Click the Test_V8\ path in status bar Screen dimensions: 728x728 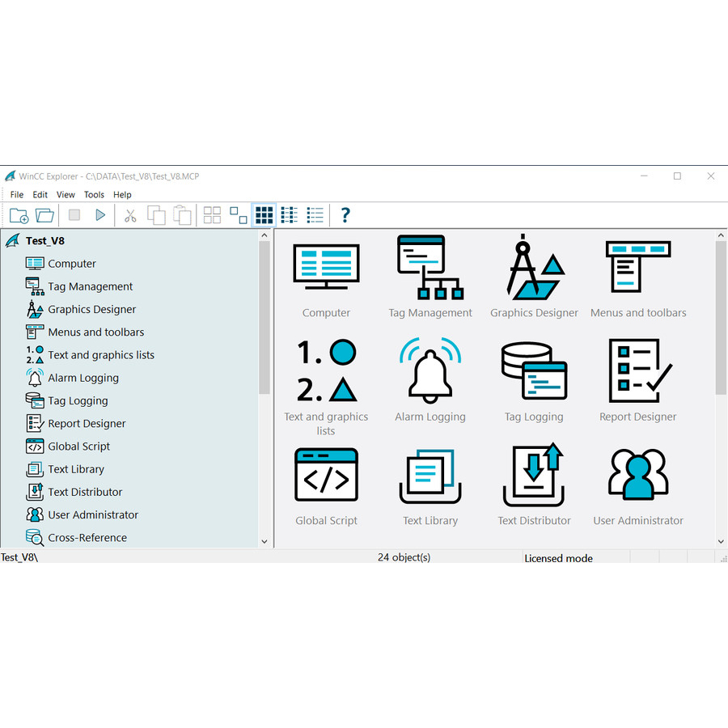click(19, 557)
